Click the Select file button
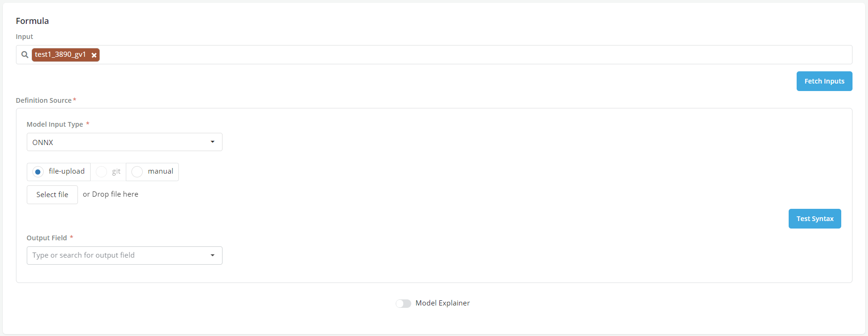Image resolution: width=868 pixels, height=336 pixels. [52, 195]
